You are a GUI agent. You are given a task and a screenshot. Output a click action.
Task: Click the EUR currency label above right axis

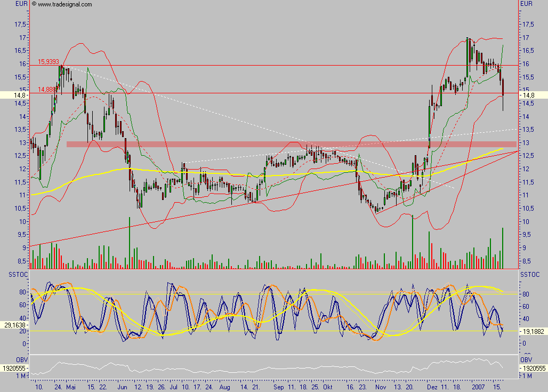tap(526, 4)
